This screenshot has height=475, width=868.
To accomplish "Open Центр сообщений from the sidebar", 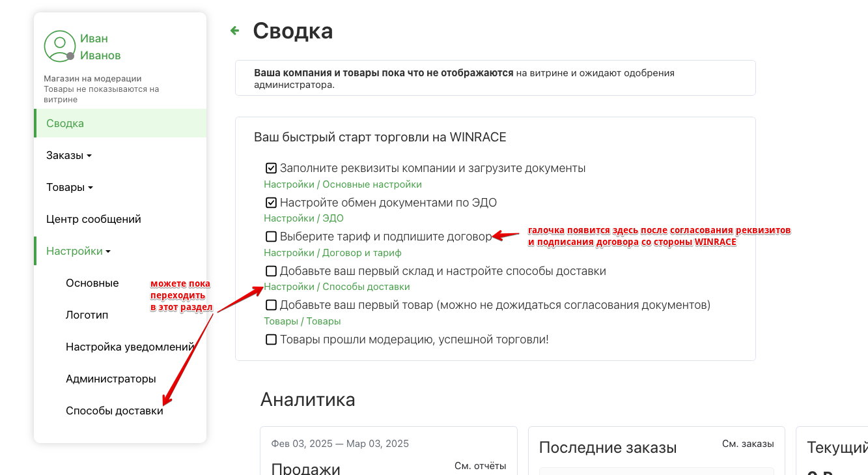I will (x=94, y=219).
